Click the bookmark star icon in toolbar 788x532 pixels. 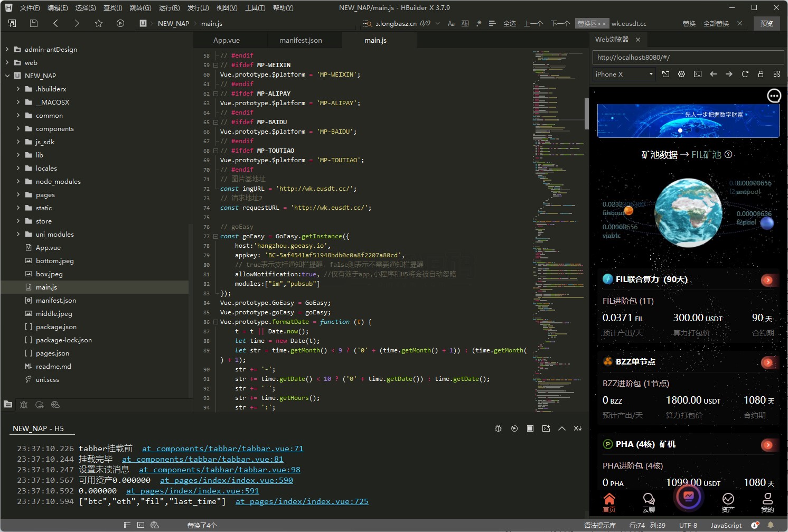(x=99, y=23)
